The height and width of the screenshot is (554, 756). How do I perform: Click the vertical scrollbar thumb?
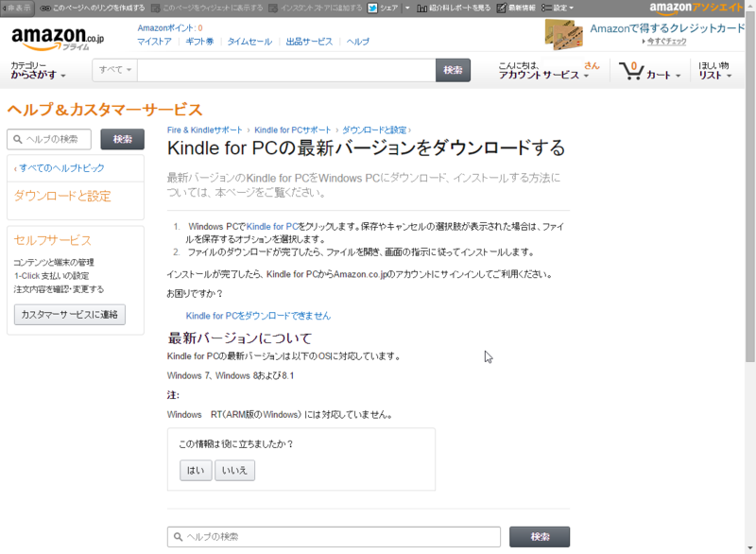(750, 186)
